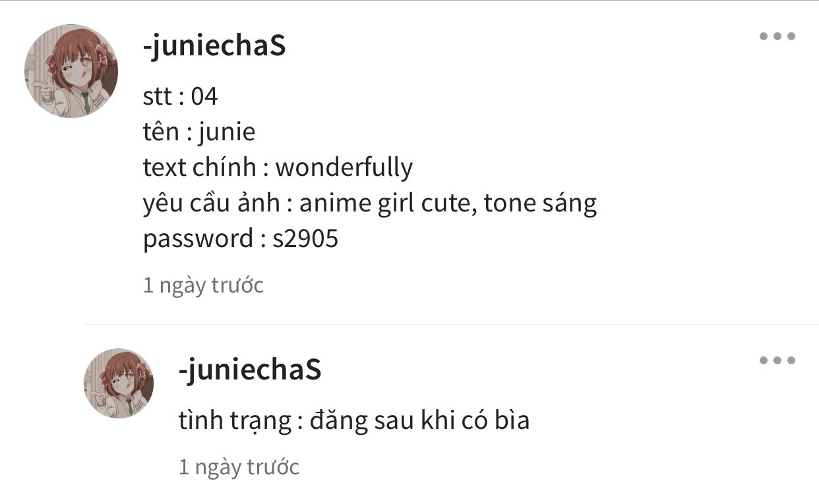Open the reply comment's three-dot options menu
The image size is (819, 504).
[x=777, y=360]
